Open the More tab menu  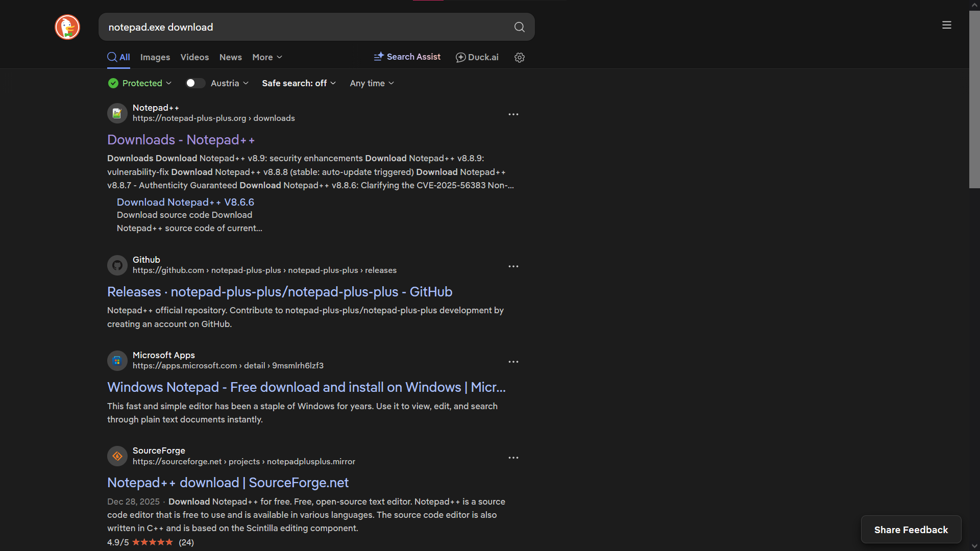[x=267, y=57]
